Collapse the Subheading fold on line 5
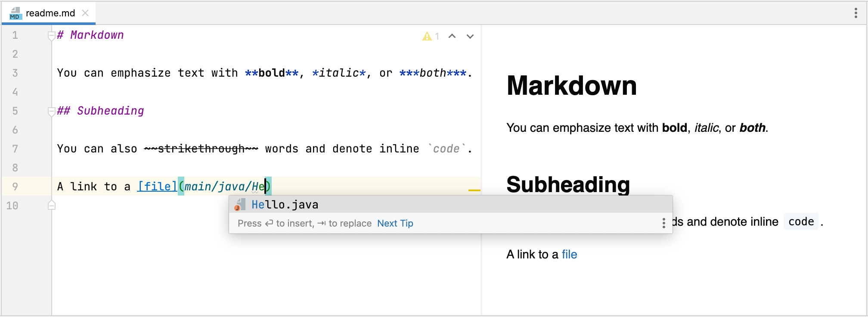868x317 pixels. pyautogui.click(x=51, y=112)
